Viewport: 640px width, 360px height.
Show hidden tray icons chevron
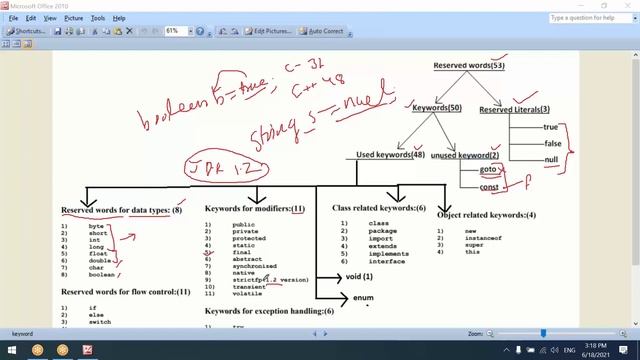[x=507, y=350]
